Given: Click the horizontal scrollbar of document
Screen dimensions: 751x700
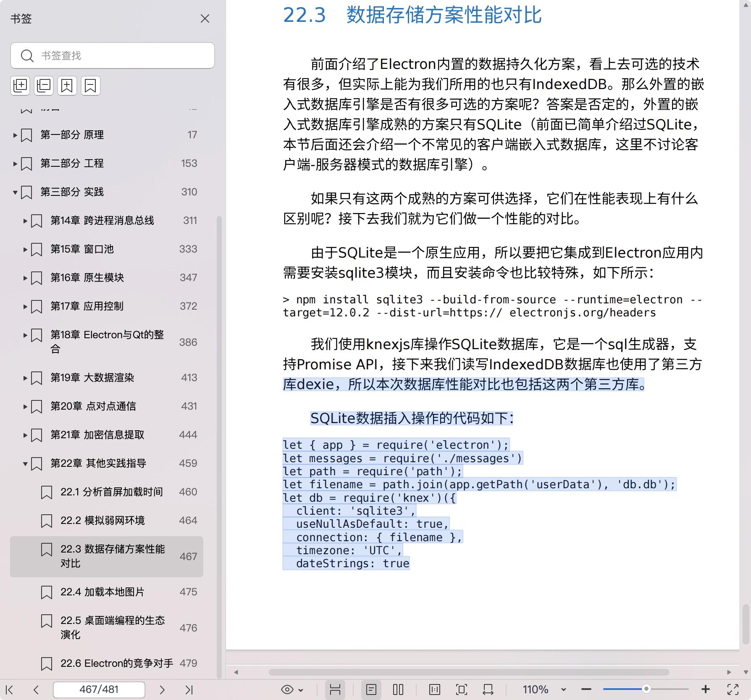Looking at the screenshot, I should pos(469,672).
